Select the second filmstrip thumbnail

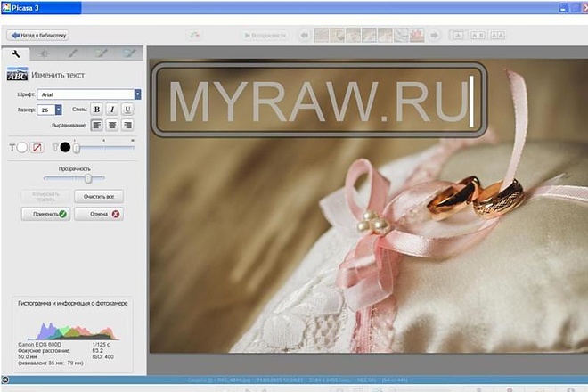[x=338, y=36]
